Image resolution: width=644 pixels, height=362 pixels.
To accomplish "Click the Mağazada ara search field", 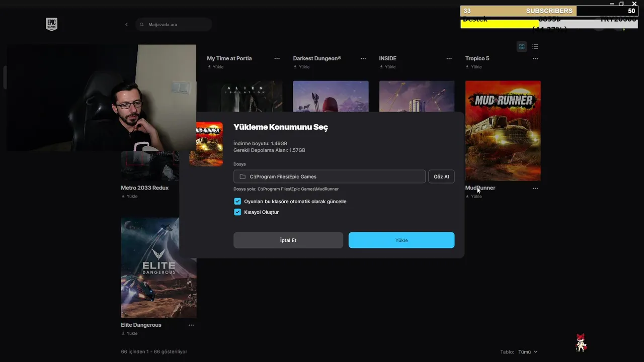I will [x=174, y=25].
